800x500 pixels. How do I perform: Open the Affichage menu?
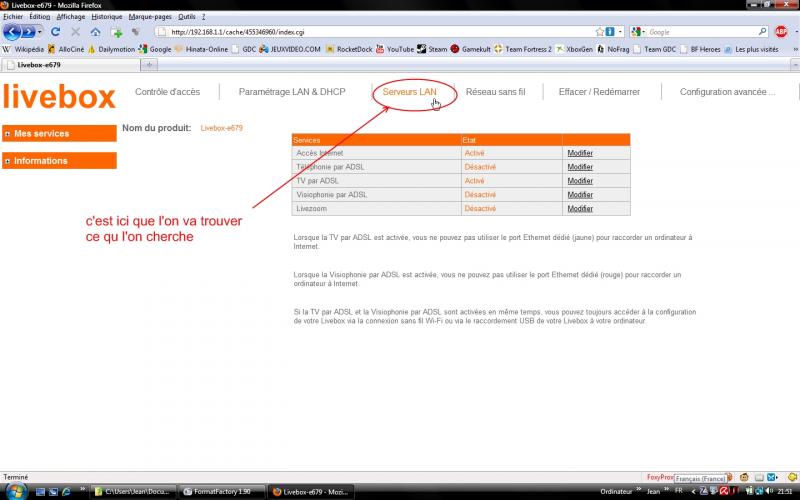(71, 17)
